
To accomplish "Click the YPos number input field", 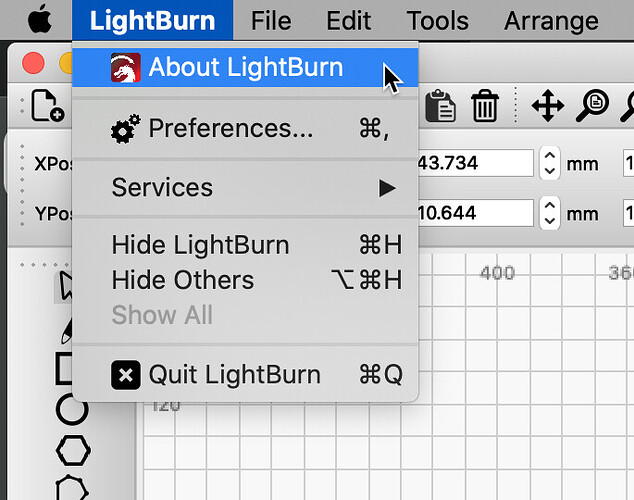I will (x=474, y=212).
